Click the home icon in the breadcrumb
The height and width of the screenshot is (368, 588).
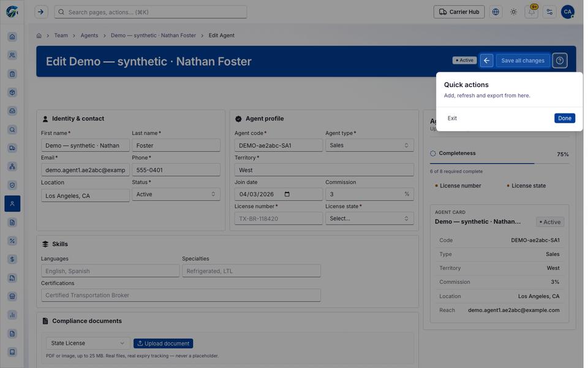click(x=39, y=36)
